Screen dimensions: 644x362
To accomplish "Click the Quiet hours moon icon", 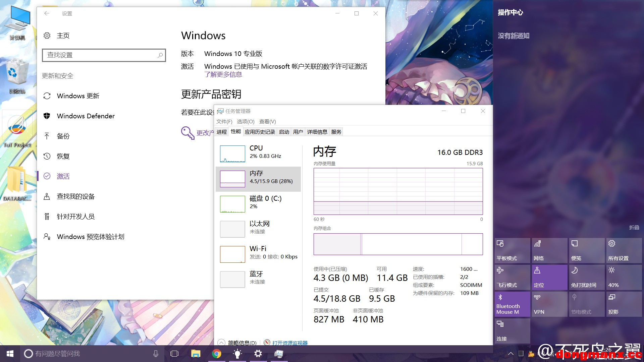I will [x=574, y=270].
